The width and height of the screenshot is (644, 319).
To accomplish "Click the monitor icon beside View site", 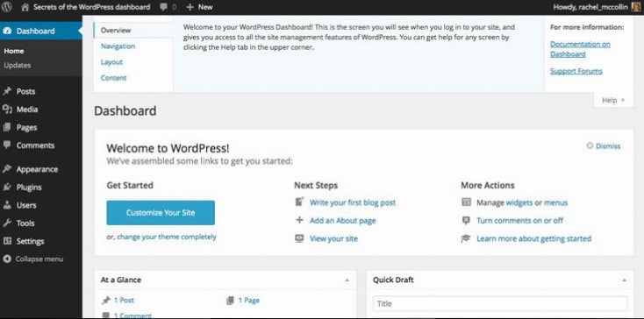I will tap(299, 238).
